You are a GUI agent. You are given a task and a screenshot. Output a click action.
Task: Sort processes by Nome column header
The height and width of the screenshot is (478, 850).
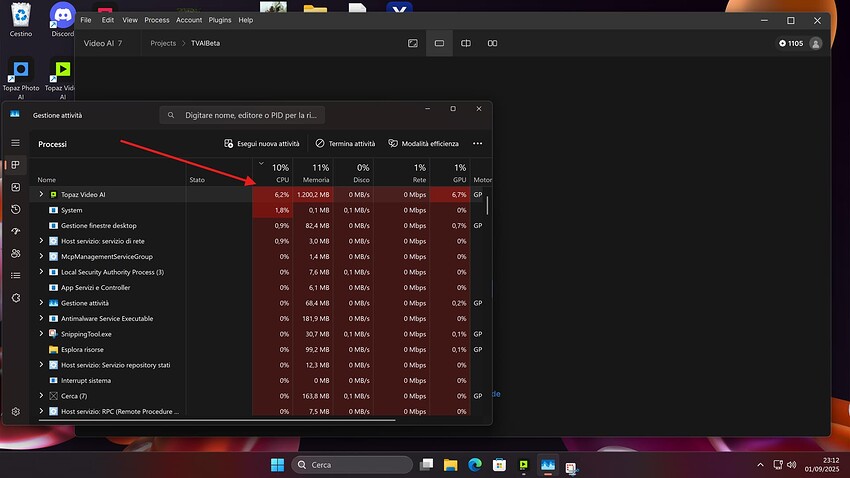pos(108,172)
